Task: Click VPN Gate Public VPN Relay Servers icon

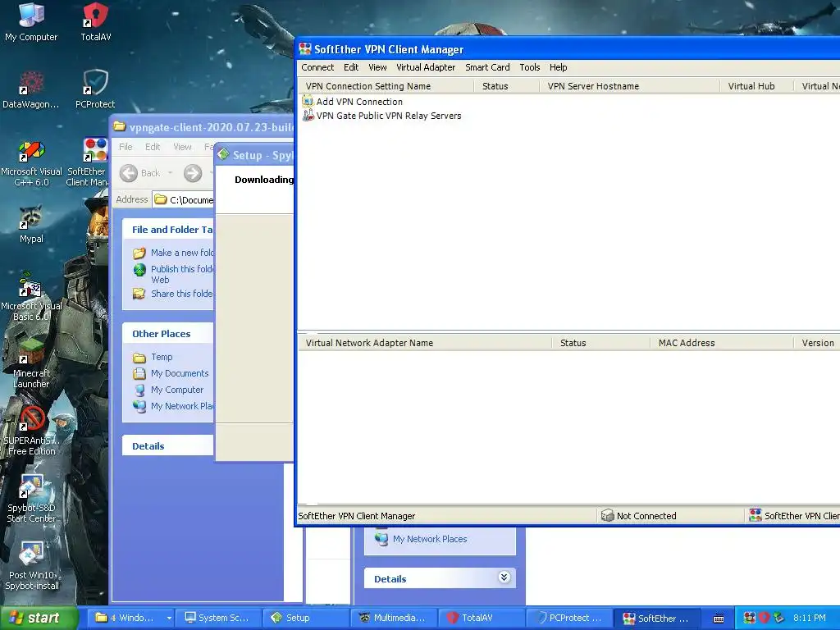Action: click(308, 115)
